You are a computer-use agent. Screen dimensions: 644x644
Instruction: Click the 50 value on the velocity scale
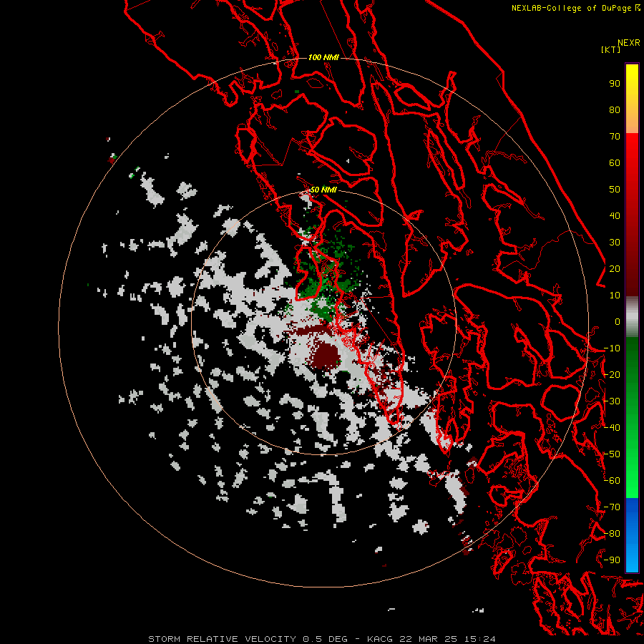tap(615, 190)
